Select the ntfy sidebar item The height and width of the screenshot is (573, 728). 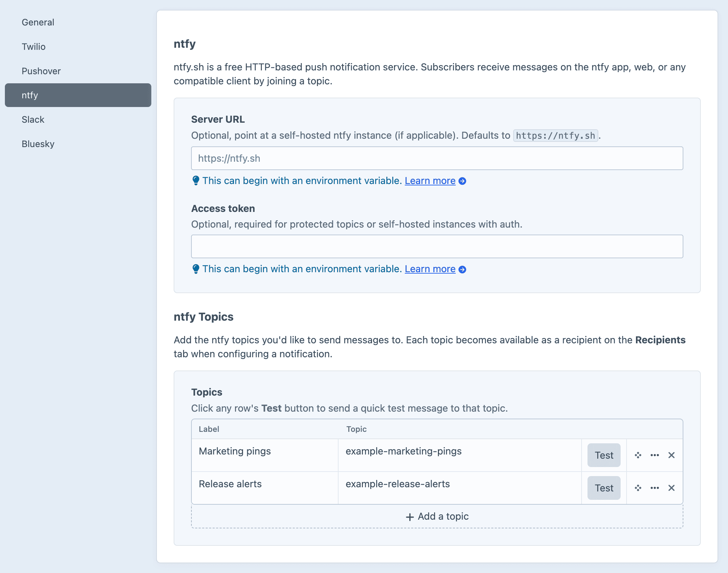point(78,95)
